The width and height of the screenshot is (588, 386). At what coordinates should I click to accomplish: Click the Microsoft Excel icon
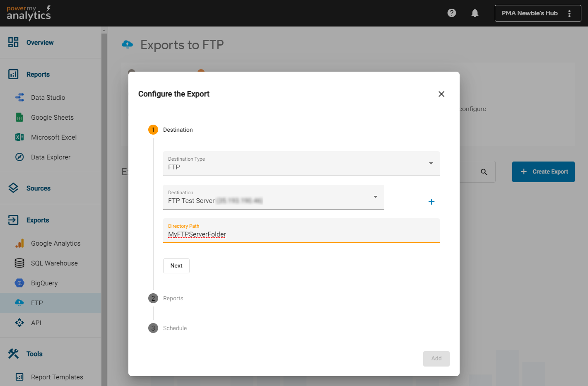click(19, 138)
